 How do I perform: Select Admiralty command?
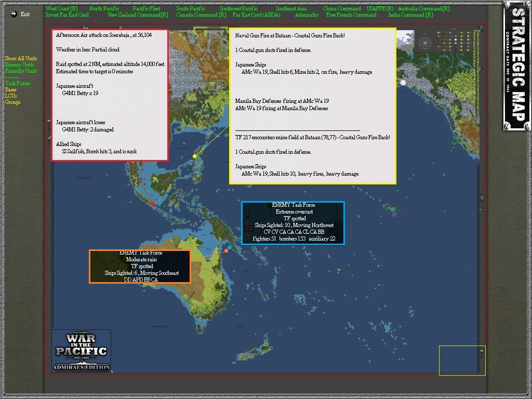307,15
